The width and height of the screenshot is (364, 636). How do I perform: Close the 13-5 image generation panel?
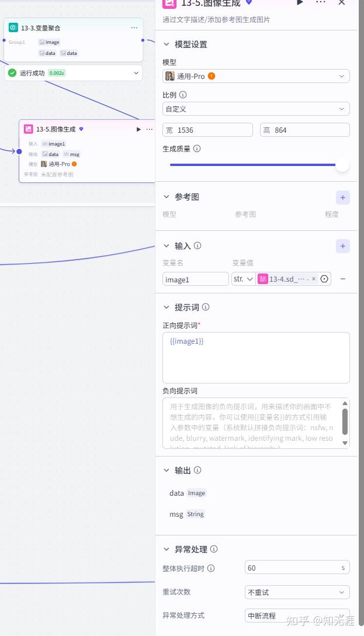(342, 2)
